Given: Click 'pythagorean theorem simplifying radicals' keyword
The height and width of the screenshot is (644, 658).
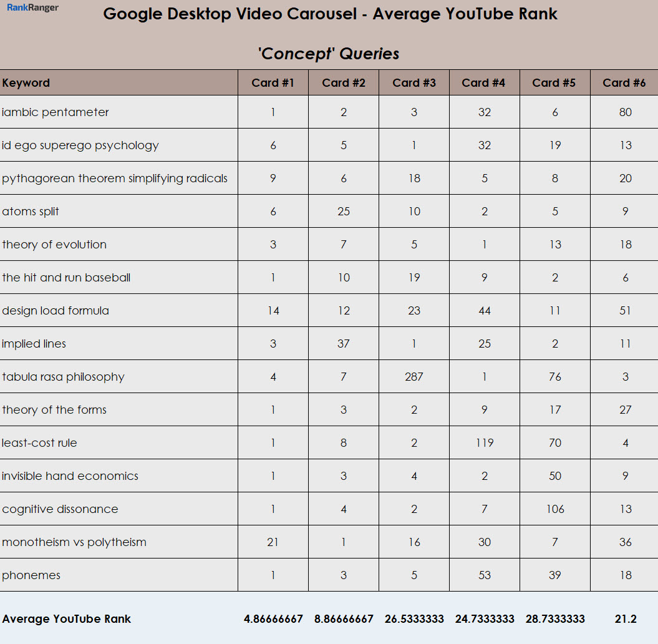Looking at the screenshot, I should pos(115,178).
